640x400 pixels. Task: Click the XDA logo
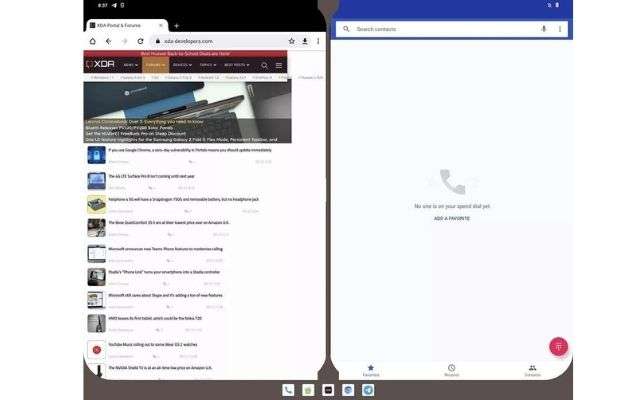100,64
